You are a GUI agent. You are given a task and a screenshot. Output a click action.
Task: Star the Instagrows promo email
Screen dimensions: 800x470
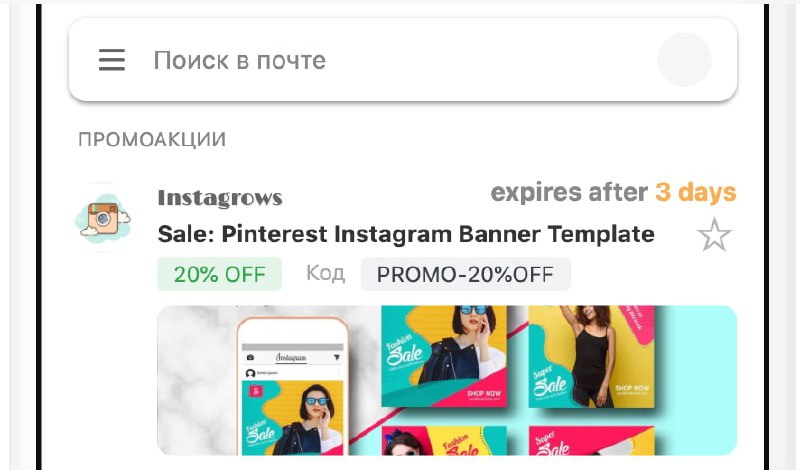(714, 235)
